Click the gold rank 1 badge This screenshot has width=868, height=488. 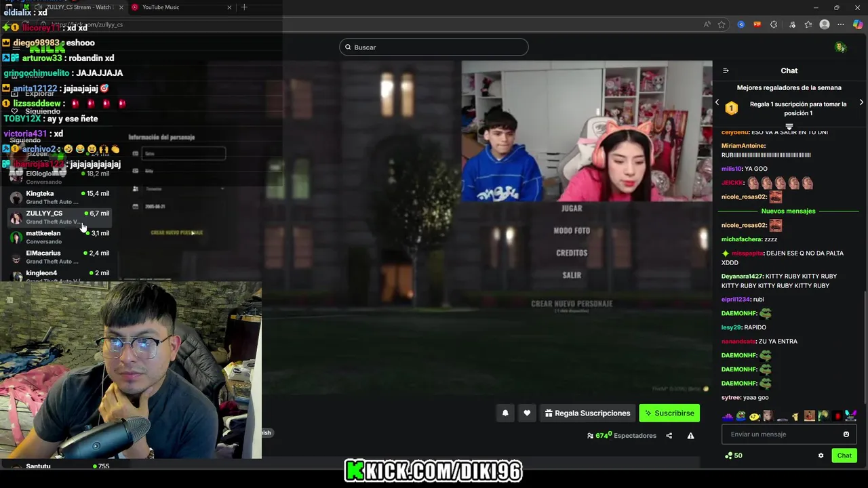tap(731, 108)
